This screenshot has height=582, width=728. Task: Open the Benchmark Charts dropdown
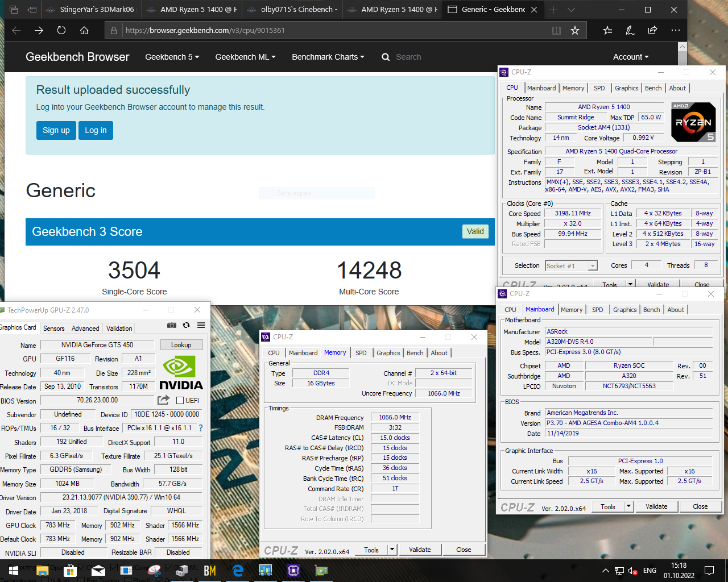click(328, 57)
